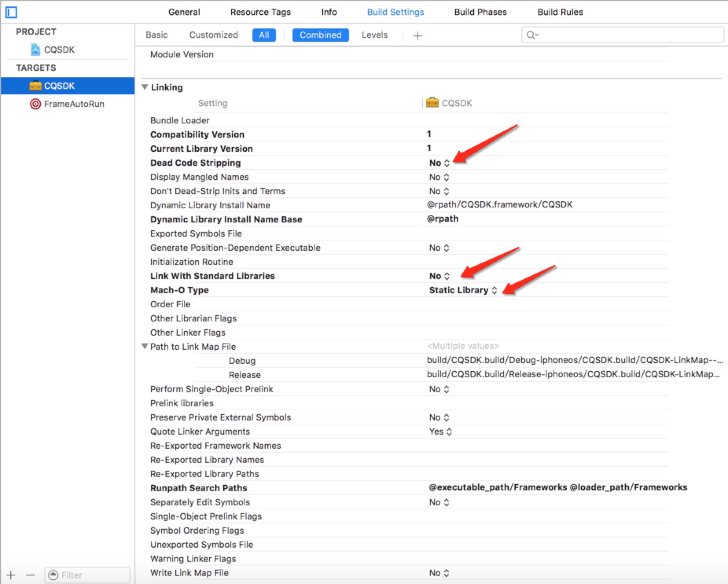The width and height of the screenshot is (728, 584).
Task: Change Separately Edit Symbols value
Action: [x=439, y=502]
